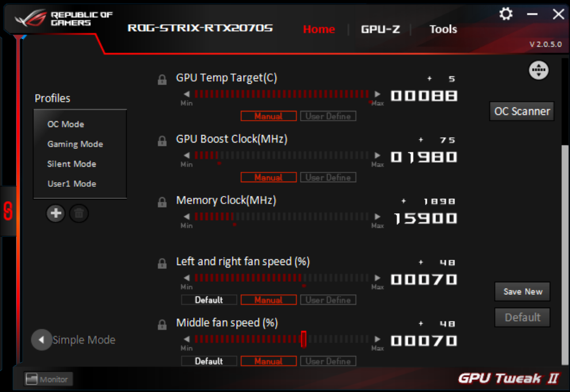Screen dimensions: 570x392
Task: Click the GPU Temp Target value 00088
Action: point(424,96)
